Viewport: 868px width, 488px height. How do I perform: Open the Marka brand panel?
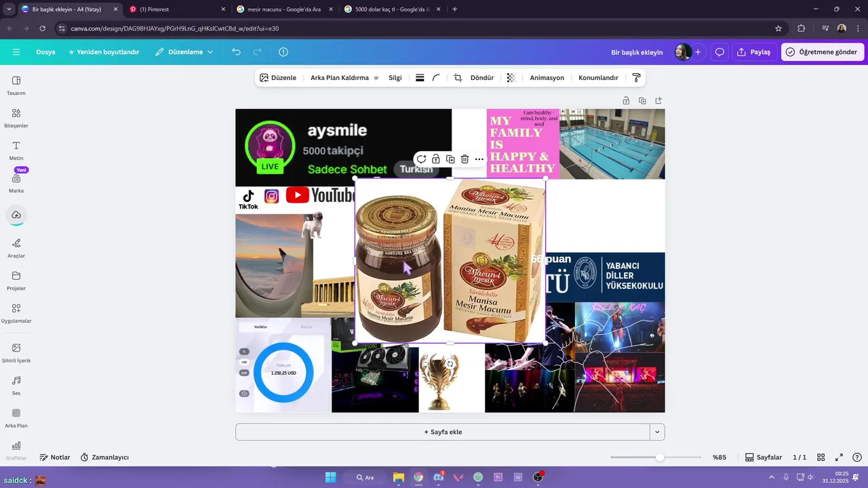(16, 183)
